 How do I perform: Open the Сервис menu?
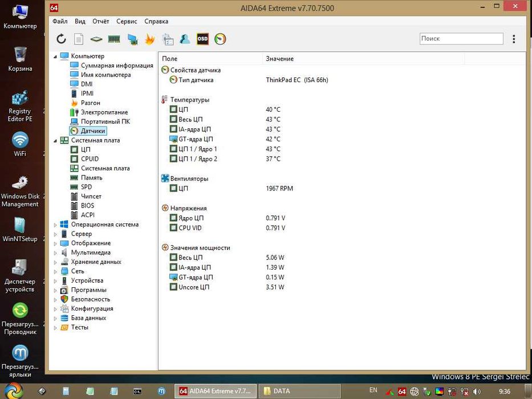pyautogui.click(x=127, y=21)
